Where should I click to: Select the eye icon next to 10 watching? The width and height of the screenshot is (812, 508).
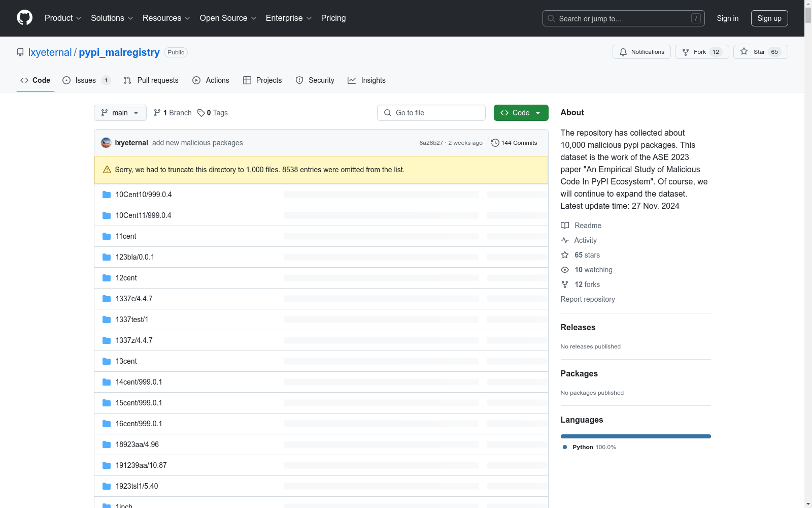click(565, 270)
